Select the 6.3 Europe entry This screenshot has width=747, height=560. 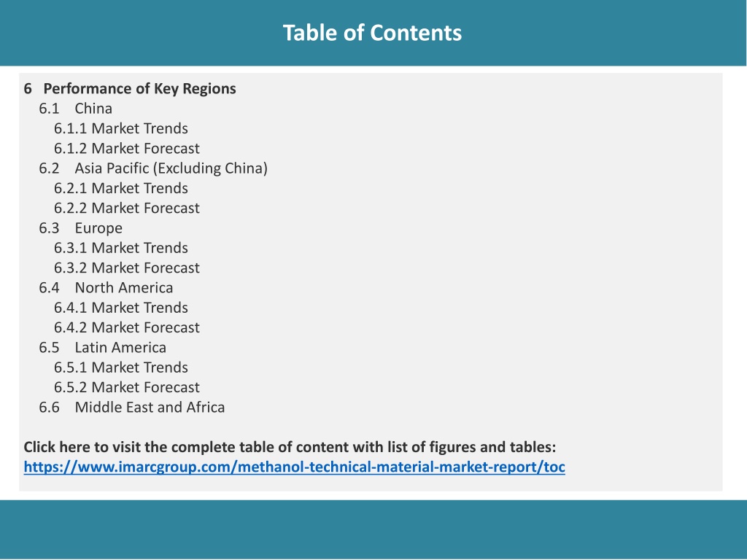point(81,228)
